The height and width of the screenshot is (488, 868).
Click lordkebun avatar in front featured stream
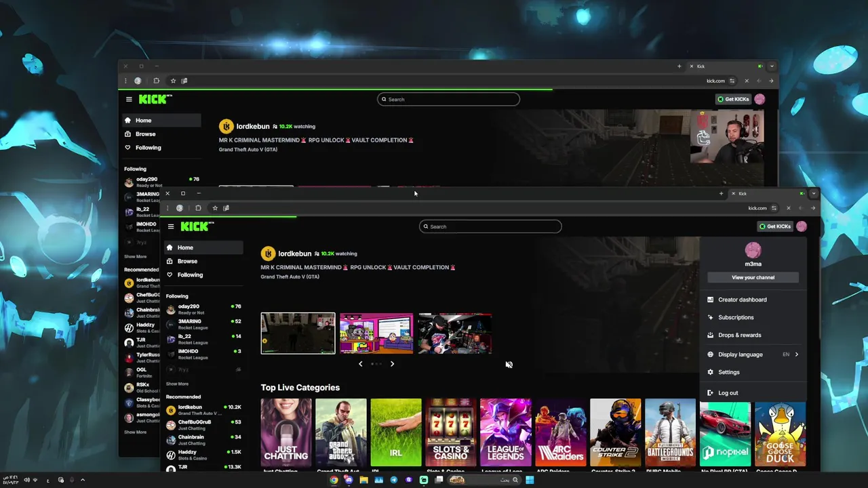tap(268, 253)
